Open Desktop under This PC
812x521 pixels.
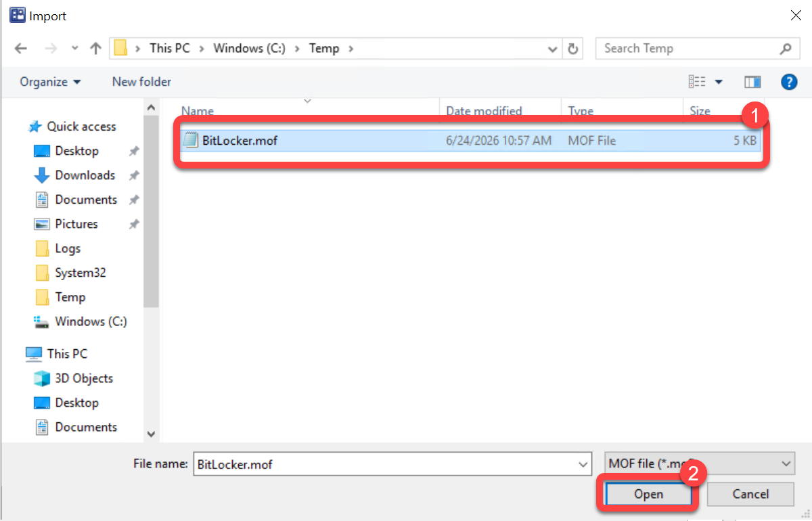(76, 403)
